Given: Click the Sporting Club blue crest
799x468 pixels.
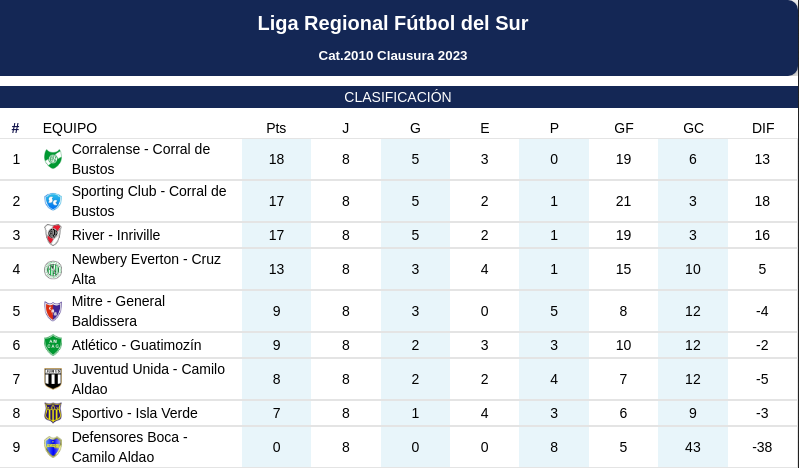Looking at the screenshot, I should click(x=53, y=201).
